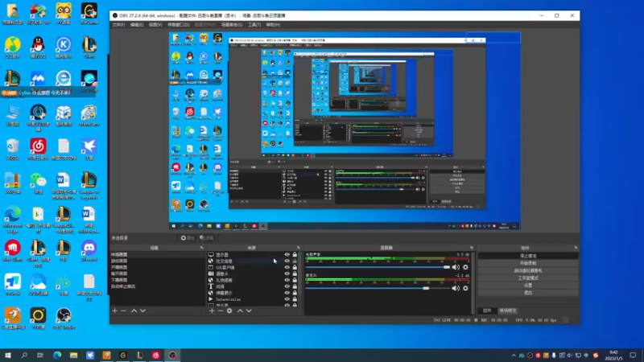
Task: Open the 麦克风 track's gear options menu
Action: (x=465, y=288)
